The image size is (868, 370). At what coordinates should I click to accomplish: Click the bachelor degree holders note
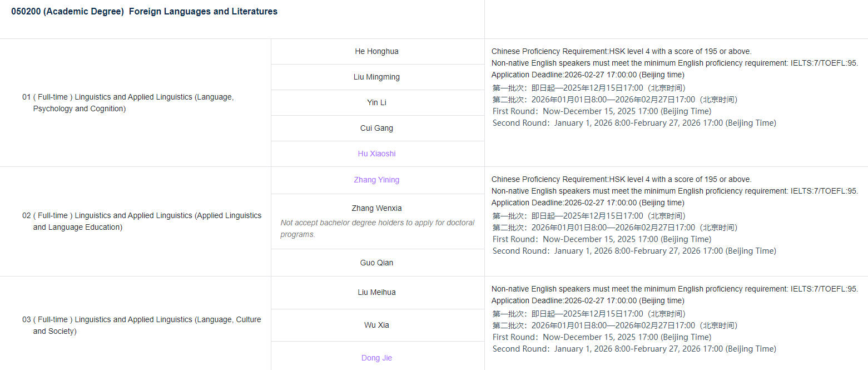377,229
